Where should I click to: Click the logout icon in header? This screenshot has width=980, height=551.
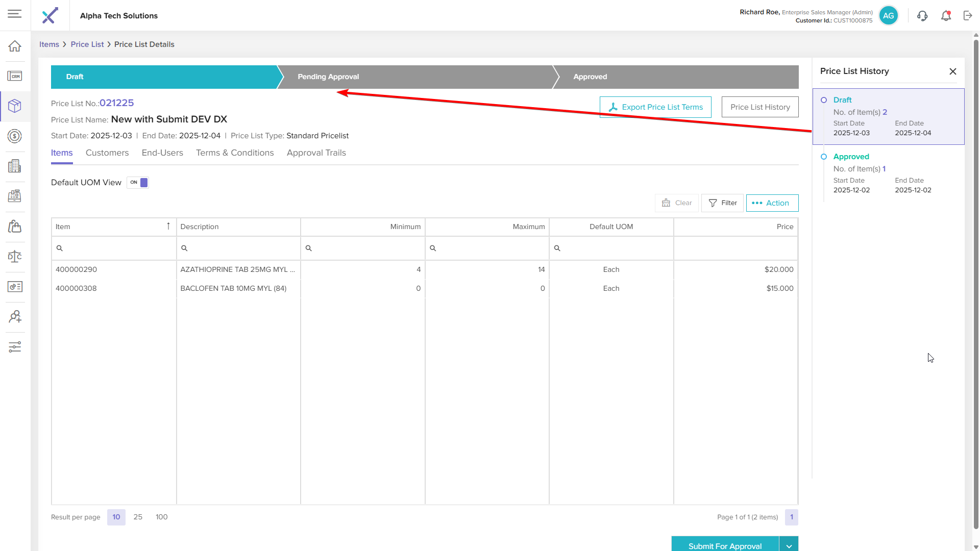click(x=968, y=16)
